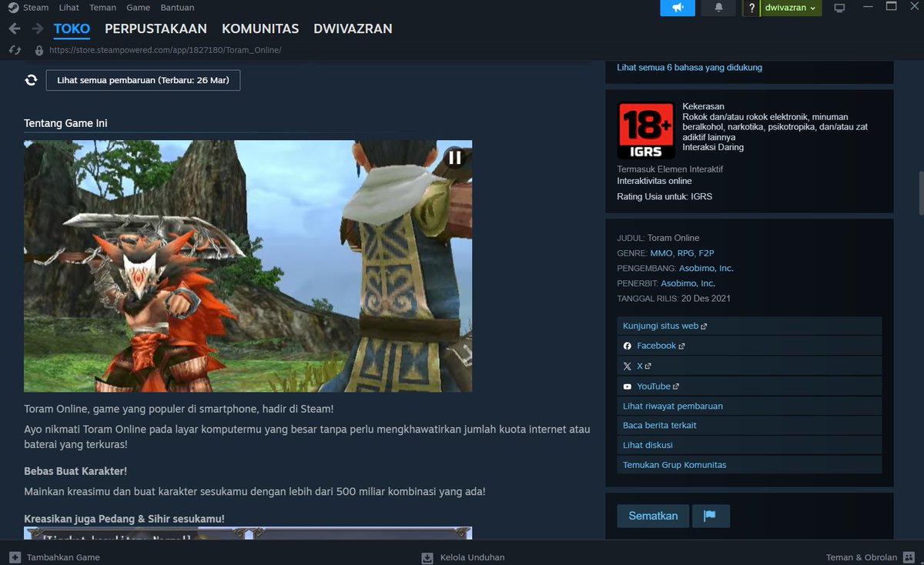Select the KOMUNITAS tab
Screen dimensions: 924x565
click(x=260, y=28)
